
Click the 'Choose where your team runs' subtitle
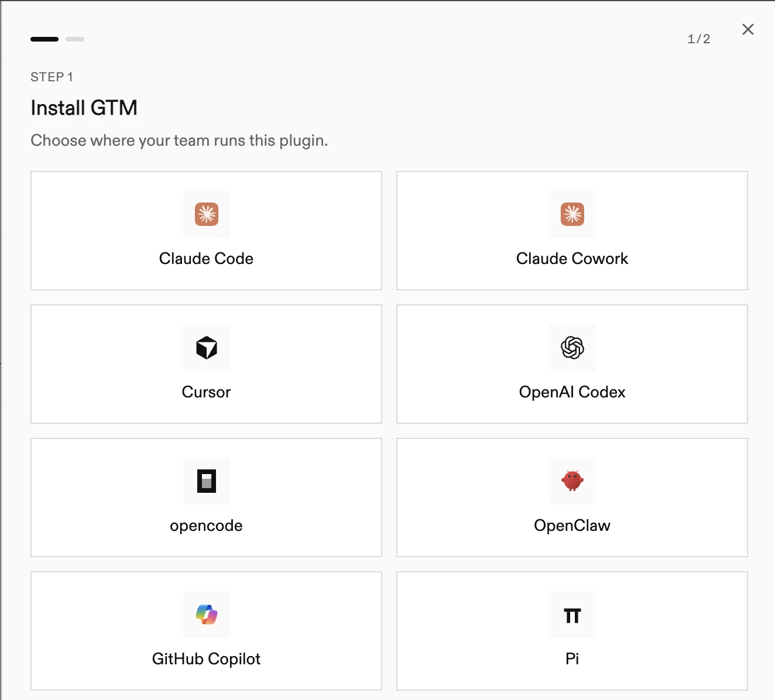tap(179, 140)
